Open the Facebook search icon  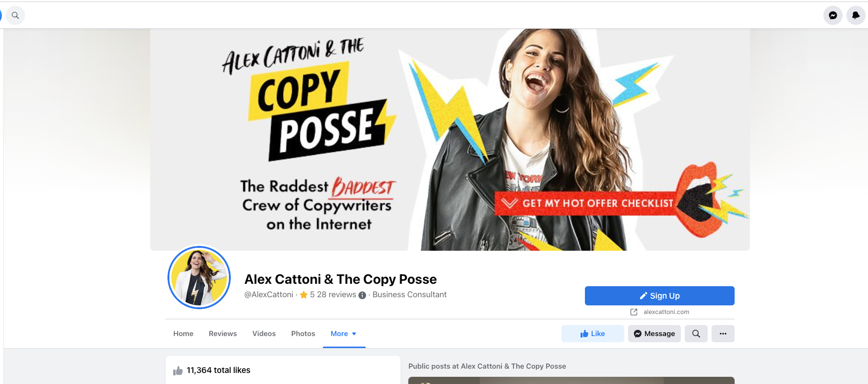tap(15, 15)
